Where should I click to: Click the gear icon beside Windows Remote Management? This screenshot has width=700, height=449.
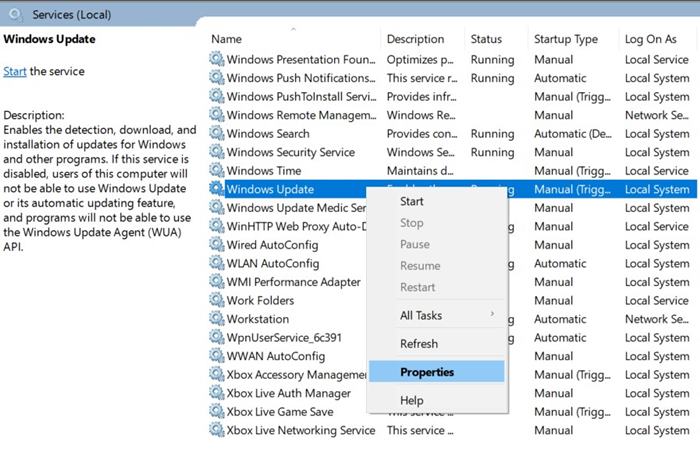coord(217,115)
